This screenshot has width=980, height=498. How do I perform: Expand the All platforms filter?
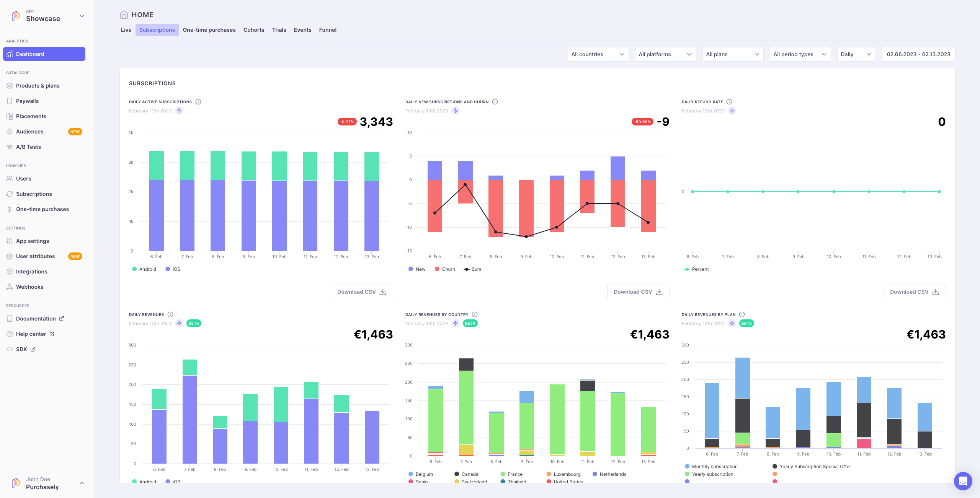[x=665, y=54]
